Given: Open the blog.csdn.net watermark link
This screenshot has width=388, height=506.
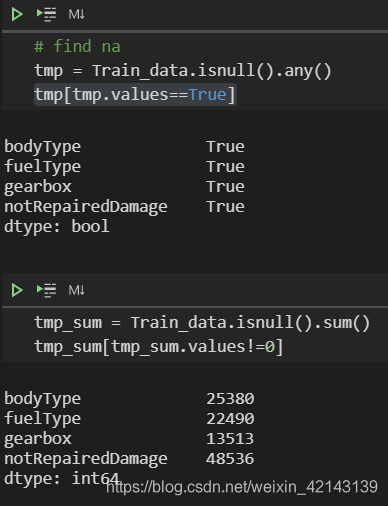Looking at the screenshot, I should [242, 487].
